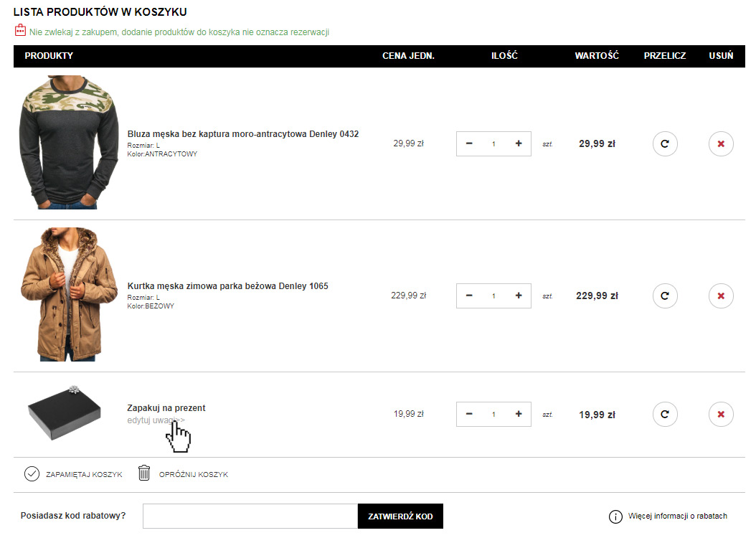Remove the Denley 1065 parka from cart
Screen dimensions: 756x538
[721, 296]
